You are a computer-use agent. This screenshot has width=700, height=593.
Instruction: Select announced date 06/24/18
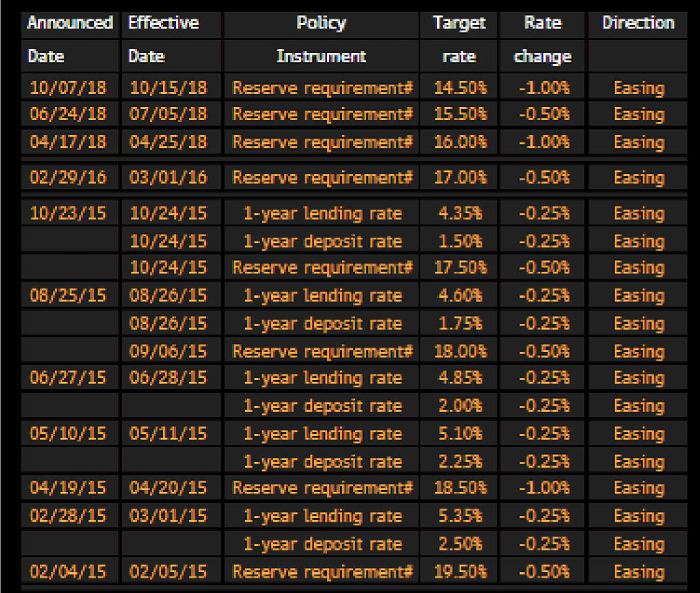(68, 114)
